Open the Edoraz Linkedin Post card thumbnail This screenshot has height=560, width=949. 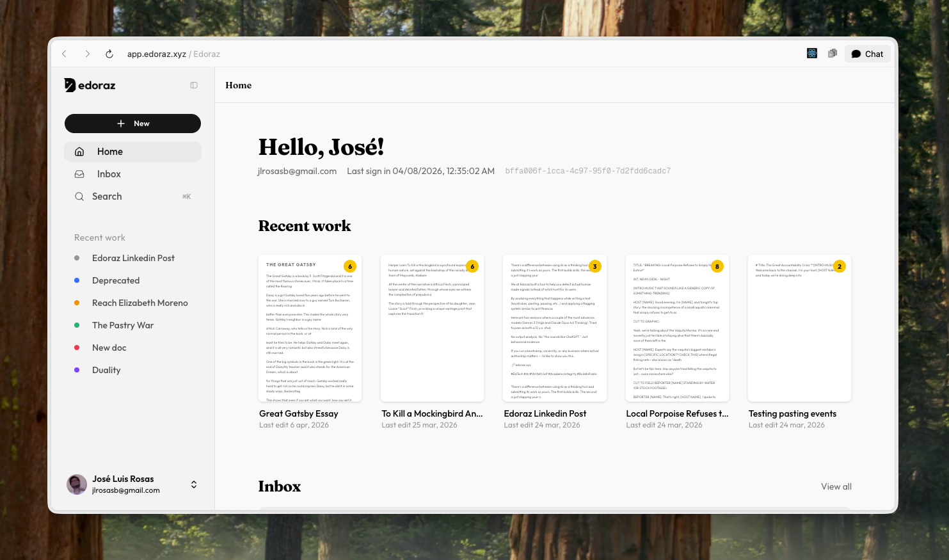click(555, 328)
